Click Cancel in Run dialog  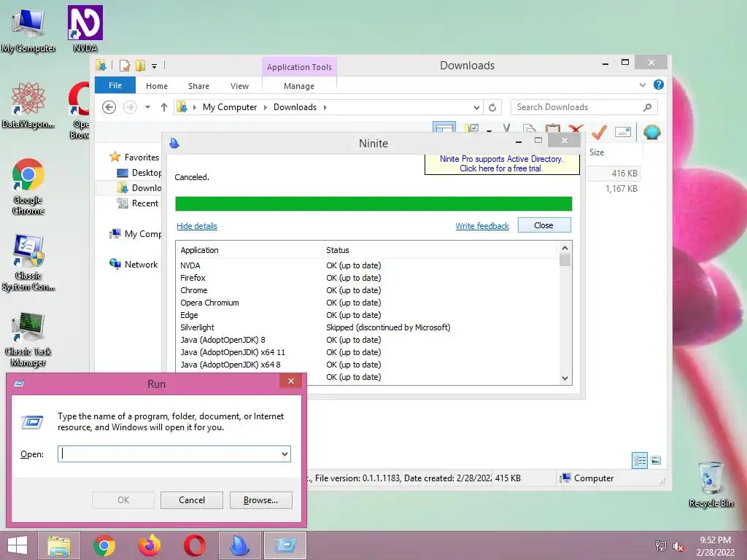tap(192, 500)
